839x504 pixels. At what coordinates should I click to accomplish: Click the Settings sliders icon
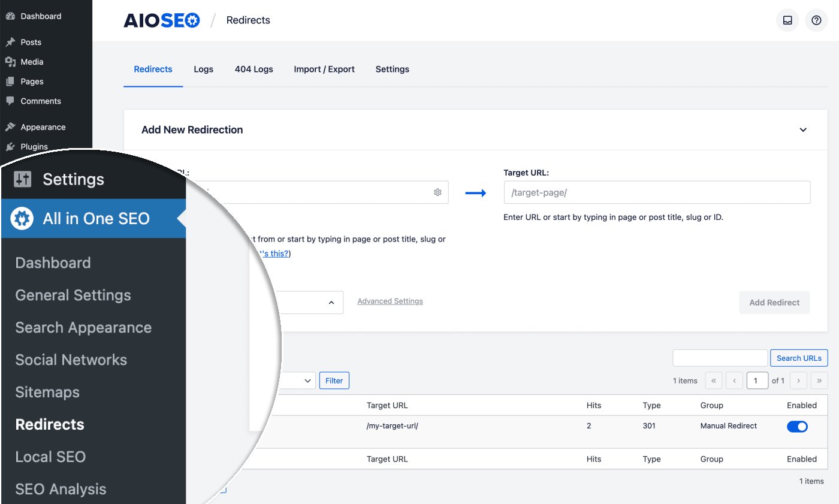click(22, 179)
